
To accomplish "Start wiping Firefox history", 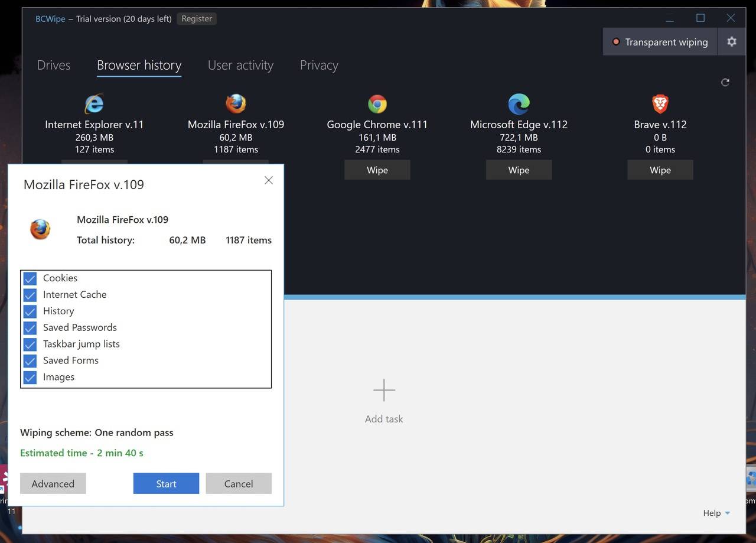I will click(x=166, y=483).
